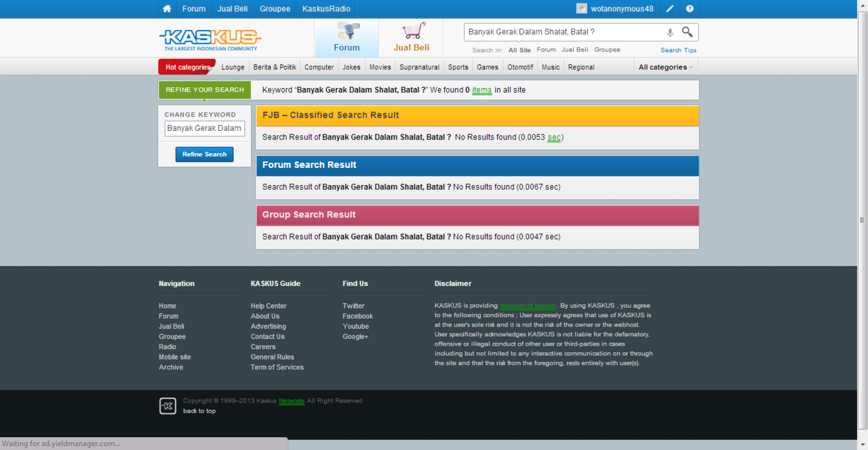
Task: Open Games category
Action: [488, 67]
